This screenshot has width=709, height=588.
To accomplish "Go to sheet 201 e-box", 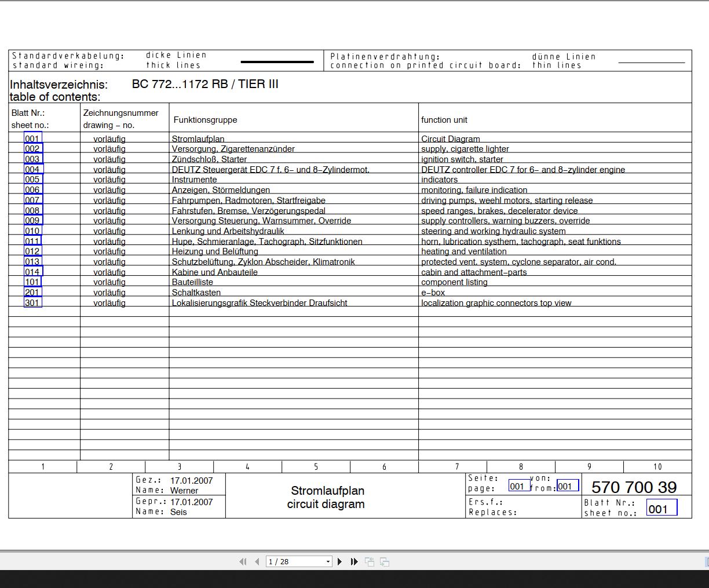I will point(33,293).
